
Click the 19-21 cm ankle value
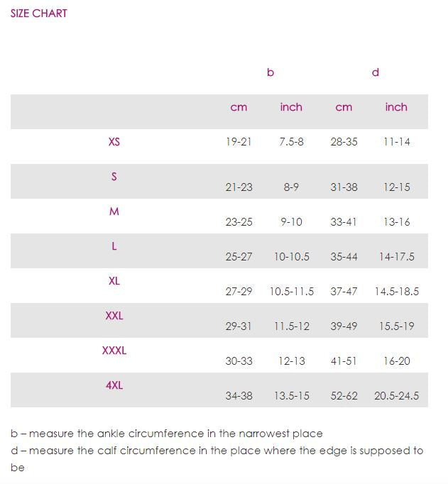point(239,142)
